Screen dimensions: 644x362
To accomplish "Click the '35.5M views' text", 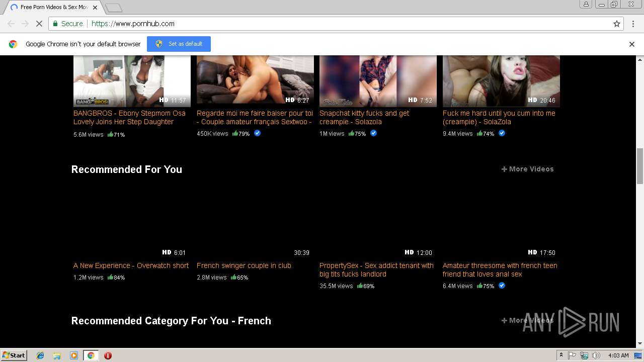I will (336, 286).
